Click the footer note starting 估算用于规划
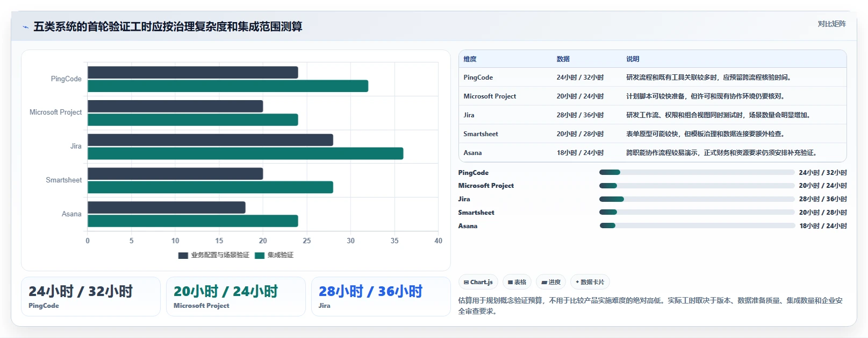Viewport: 868px width, 338px height. [x=650, y=306]
